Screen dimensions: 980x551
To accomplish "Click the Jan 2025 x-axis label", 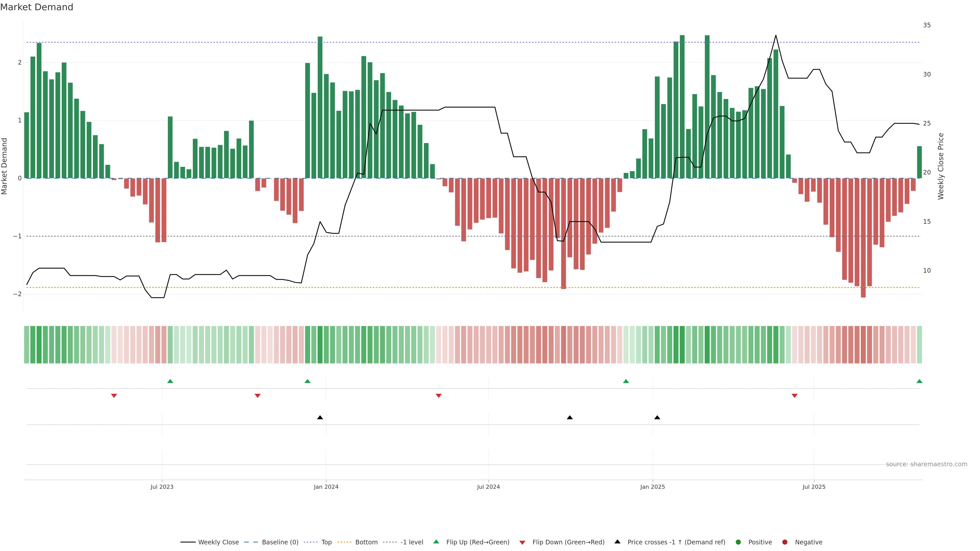I will (653, 487).
